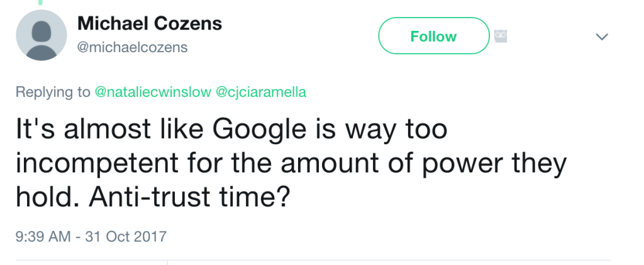Open the 9:39 AM - 31 Oct 2017 timestamp

(91, 236)
